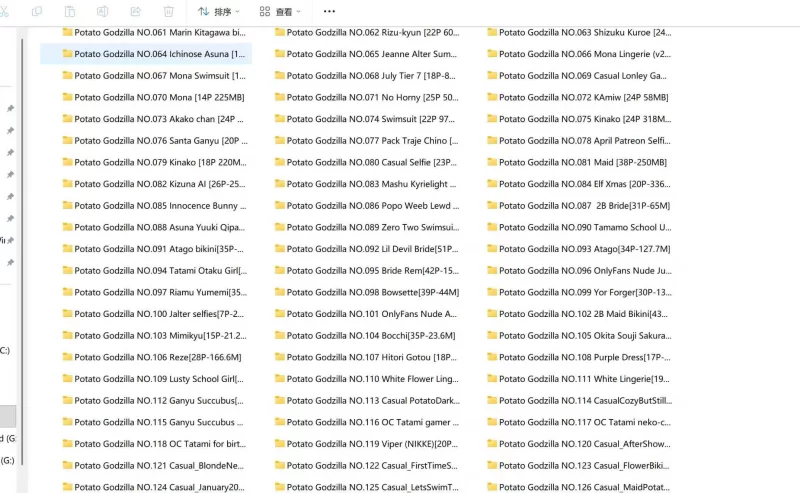Click the Copy icon in toolbar

tap(37, 11)
